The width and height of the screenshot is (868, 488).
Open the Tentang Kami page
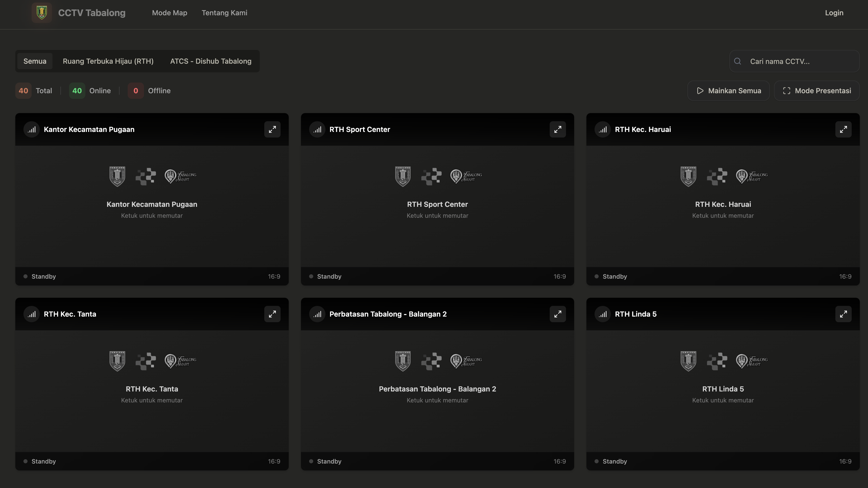(225, 13)
